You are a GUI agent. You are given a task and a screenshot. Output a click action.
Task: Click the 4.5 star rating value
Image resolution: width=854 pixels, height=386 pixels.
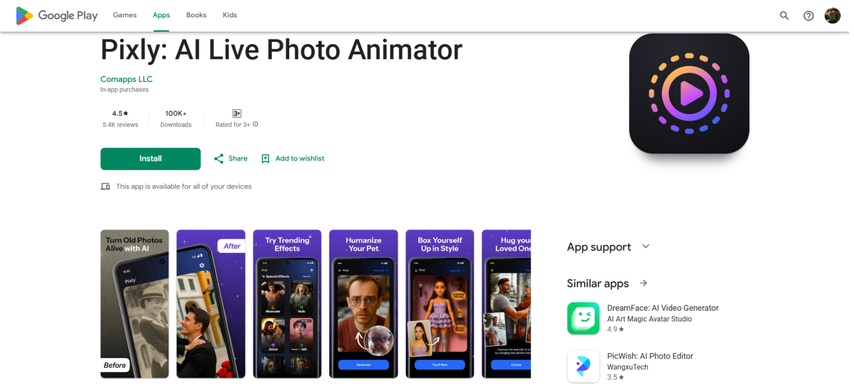click(120, 113)
